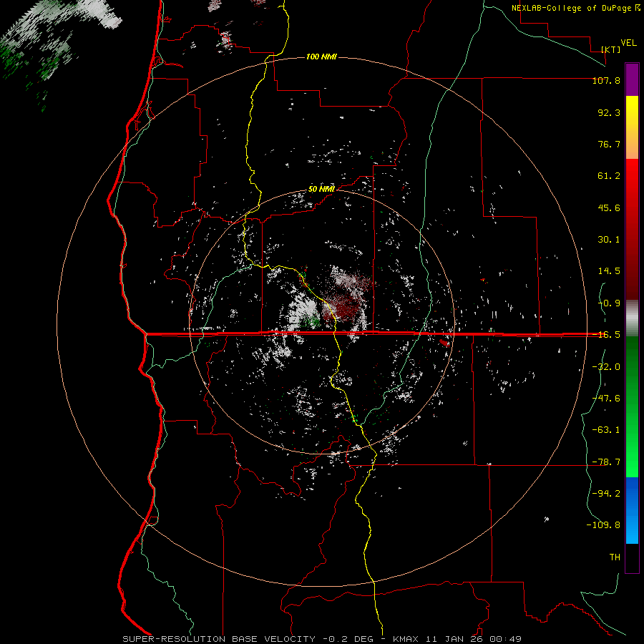Select the -32.0 velocity scale value
Image resolution: width=644 pixels, height=644 pixels.
click(x=606, y=367)
